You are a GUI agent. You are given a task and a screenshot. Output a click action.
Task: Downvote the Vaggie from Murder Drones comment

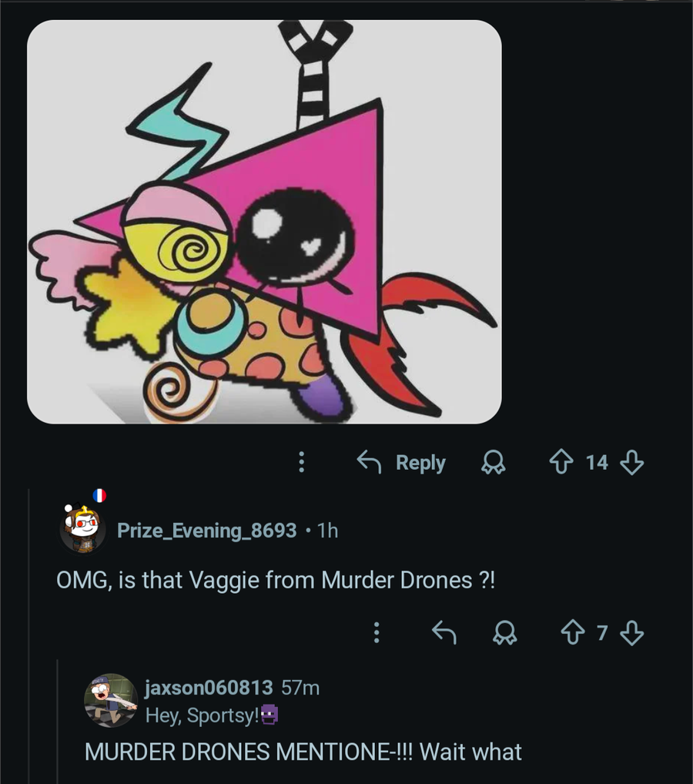click(631, 633)
